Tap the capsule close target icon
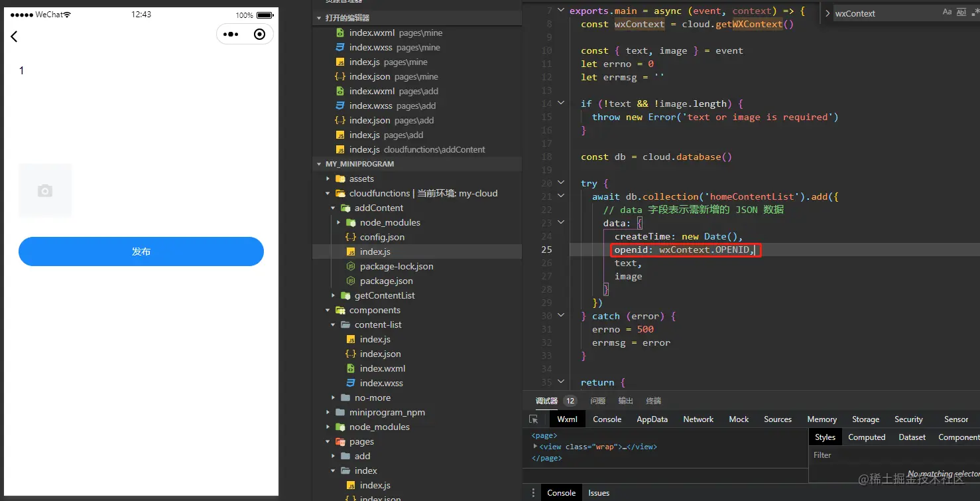This screenshot has height=501, width=980. coord(259,35)
